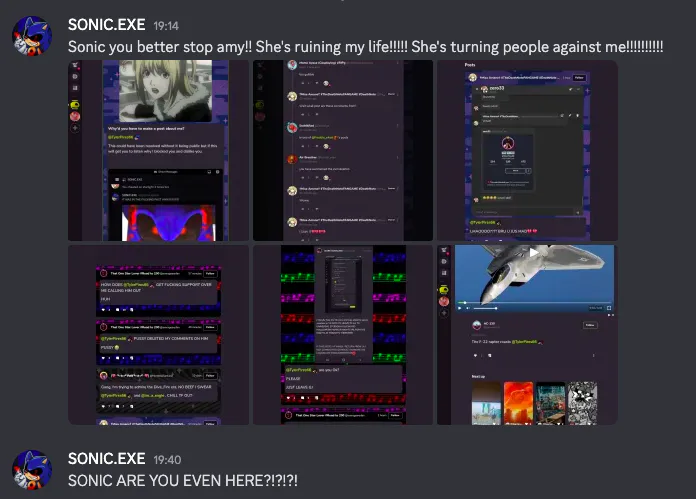Select the 'Sonic you better stop amy!!' message text
This screenshot has height=499, width=696.
point(365,47)
